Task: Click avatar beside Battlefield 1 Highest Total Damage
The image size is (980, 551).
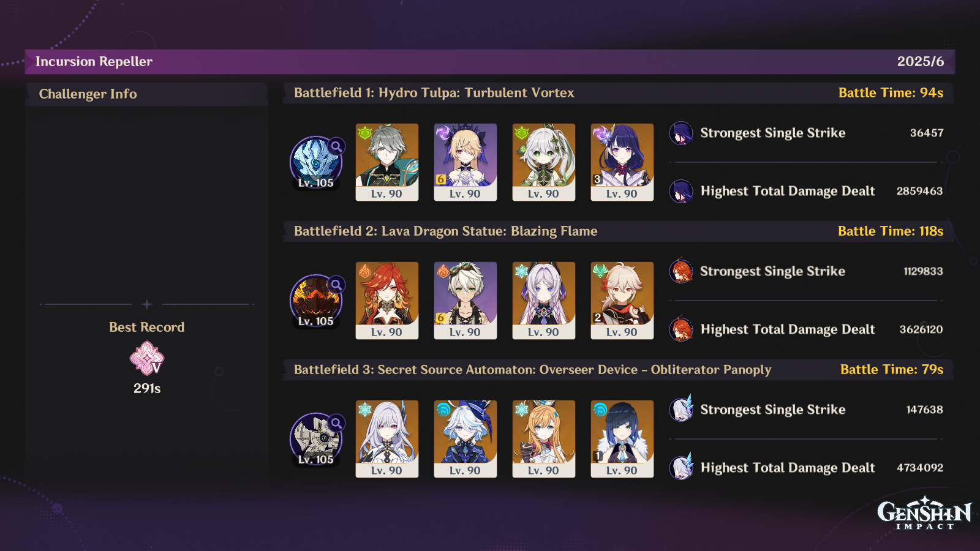Action: click(x=681, y=191)
